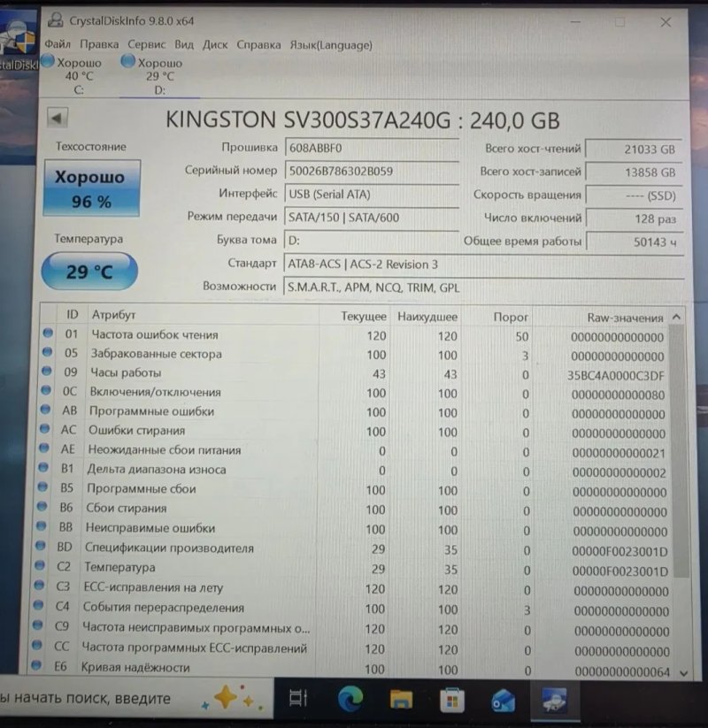708x728 pixels.
Task: Click raw value 00000000000021
Action: click(619, 453)
